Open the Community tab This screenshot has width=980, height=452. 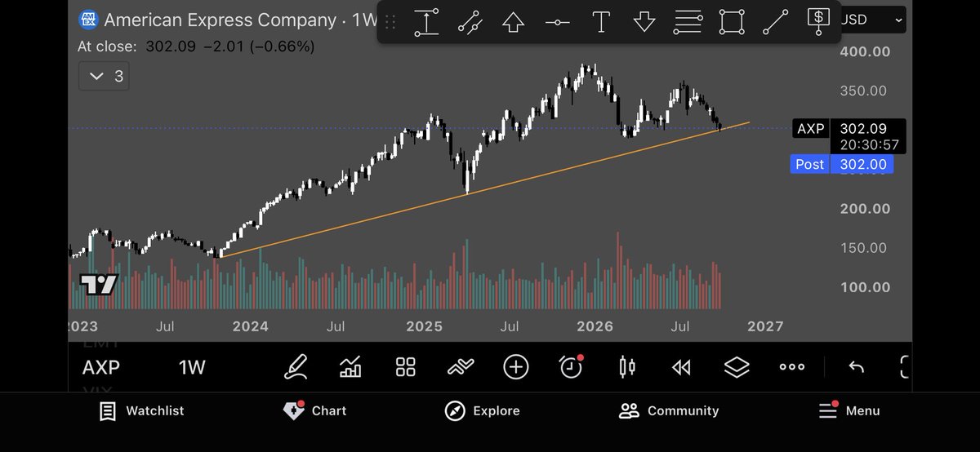pyautogui.click(x=669, y=410)
